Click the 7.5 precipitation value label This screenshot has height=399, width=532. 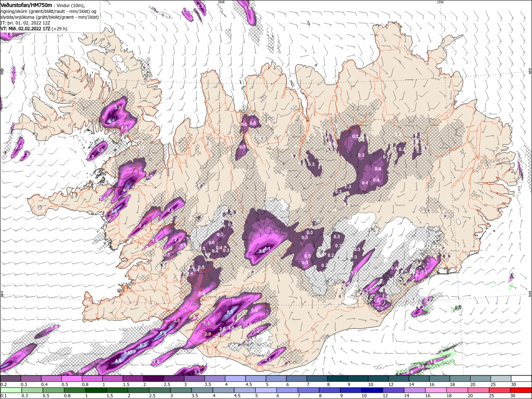[163, 334]
